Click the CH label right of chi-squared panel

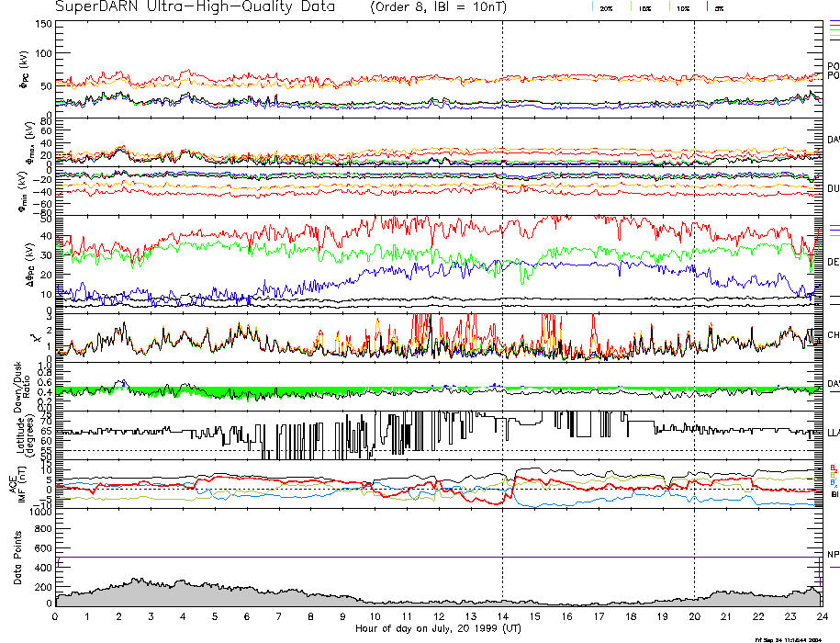[833, 335]
